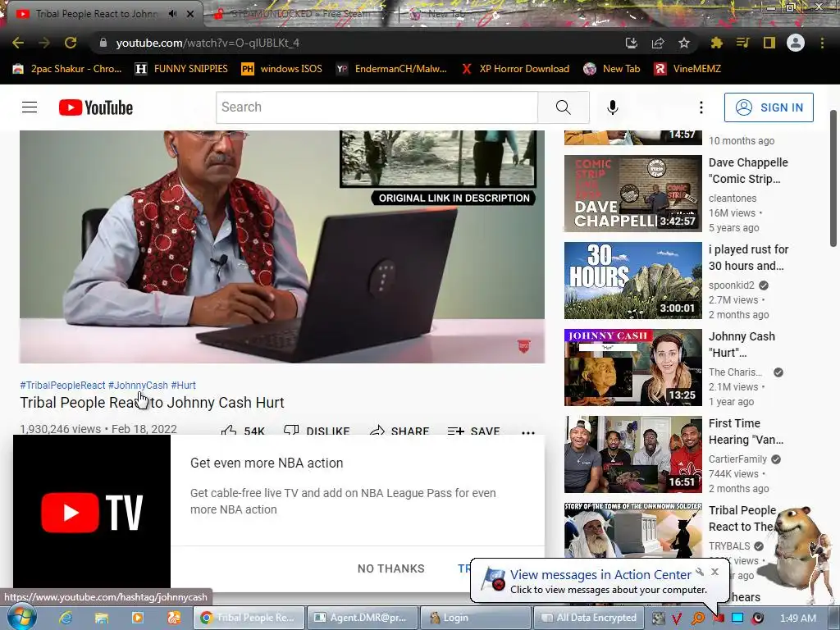
Task: Open balloon notification wrench options
Action: (700, 572)
